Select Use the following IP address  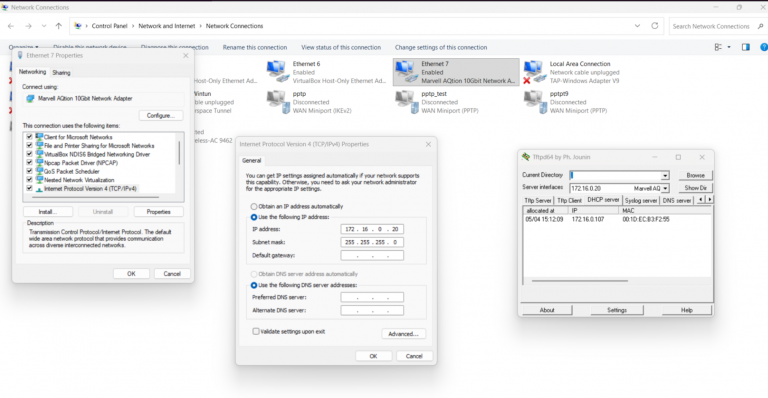click(x=254, y=217)
